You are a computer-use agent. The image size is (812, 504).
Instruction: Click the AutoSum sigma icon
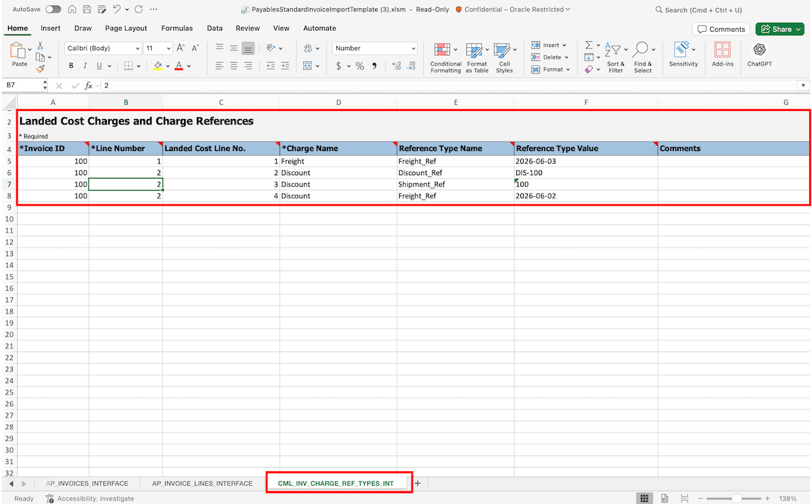[x=589, y=45]
